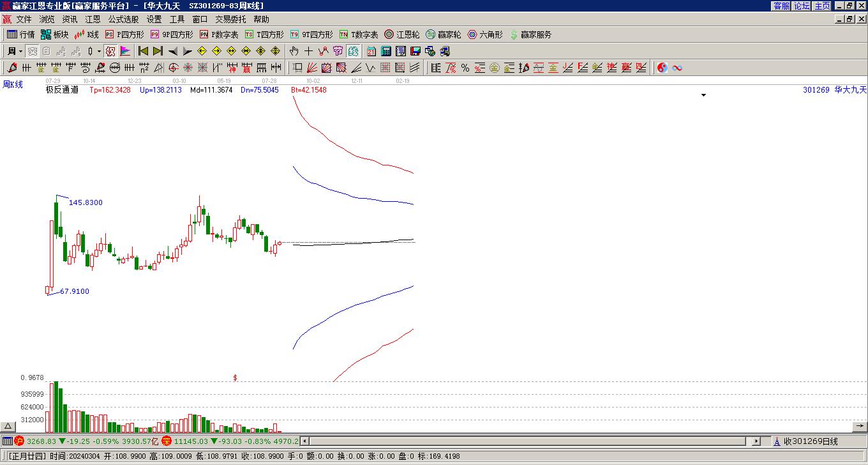Open the 极反通道 indicator label
868x465 pixels.
tap(62, 90)
